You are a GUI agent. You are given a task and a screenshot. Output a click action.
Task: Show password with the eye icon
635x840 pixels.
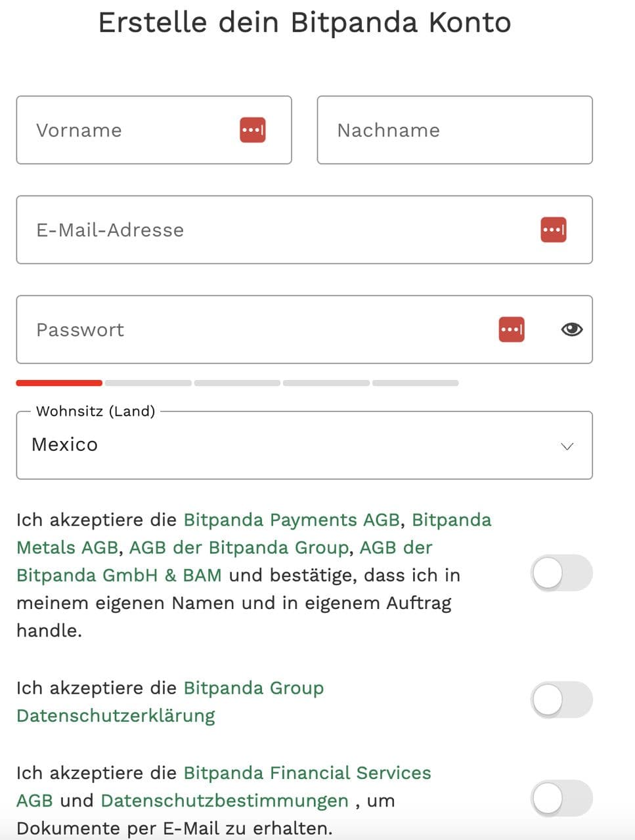pyautogui.click(x=571, y=329)
